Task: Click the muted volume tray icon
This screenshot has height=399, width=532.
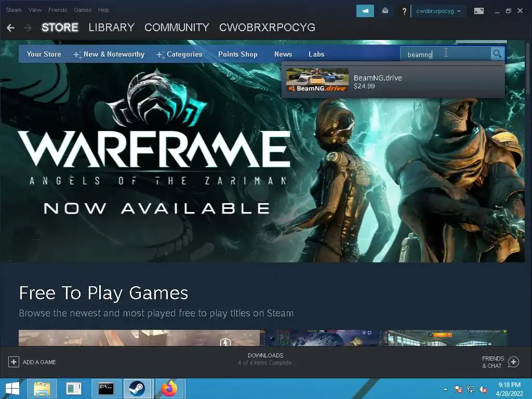Action: [483, 389]
